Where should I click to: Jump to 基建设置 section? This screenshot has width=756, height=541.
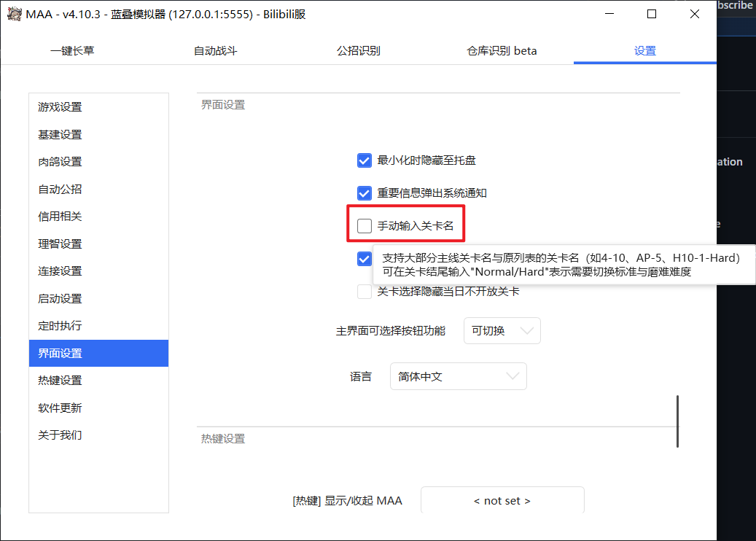coord(98,135)
